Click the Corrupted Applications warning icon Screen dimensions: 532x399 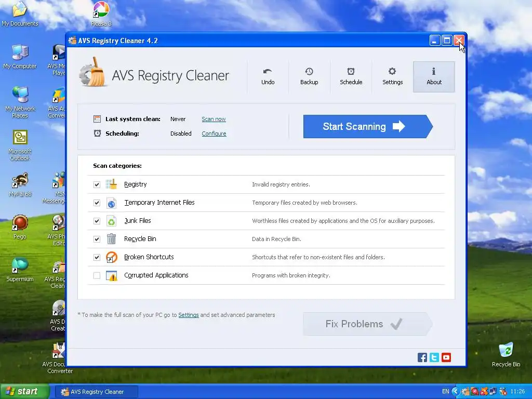click(111, 275)
